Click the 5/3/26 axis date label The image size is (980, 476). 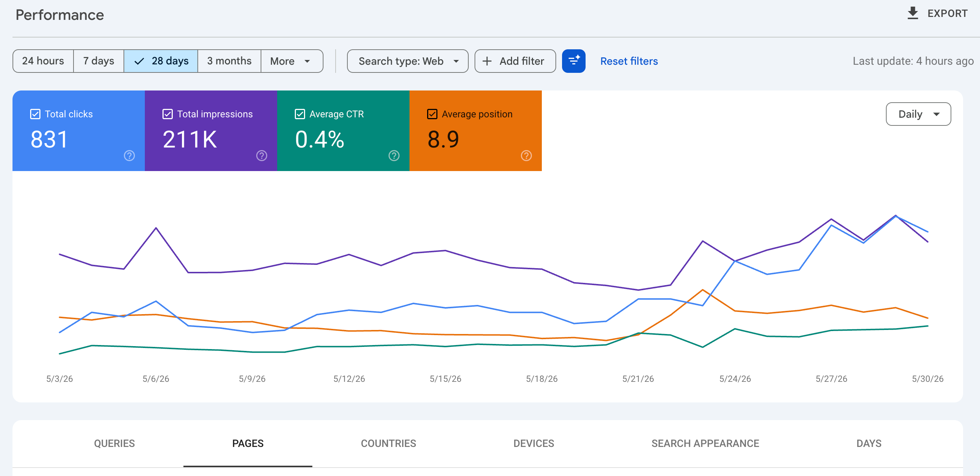(59, 379)
